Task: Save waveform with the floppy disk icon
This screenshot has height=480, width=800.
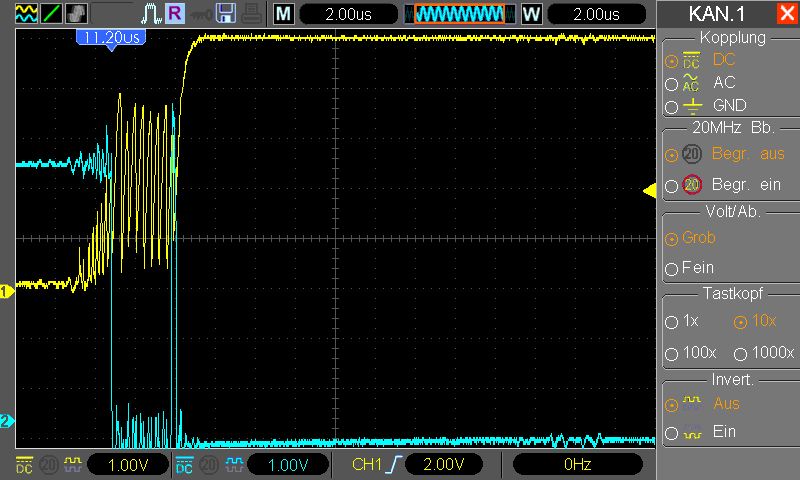Action: tap(226, 13)
